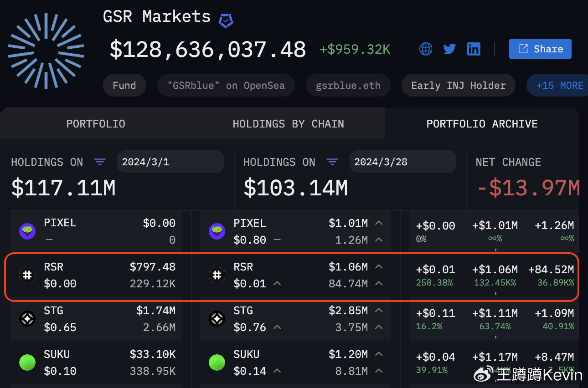Screen dimensions: 588x388
Task: Click the STG $2.85M value
Action: (348, 311)
